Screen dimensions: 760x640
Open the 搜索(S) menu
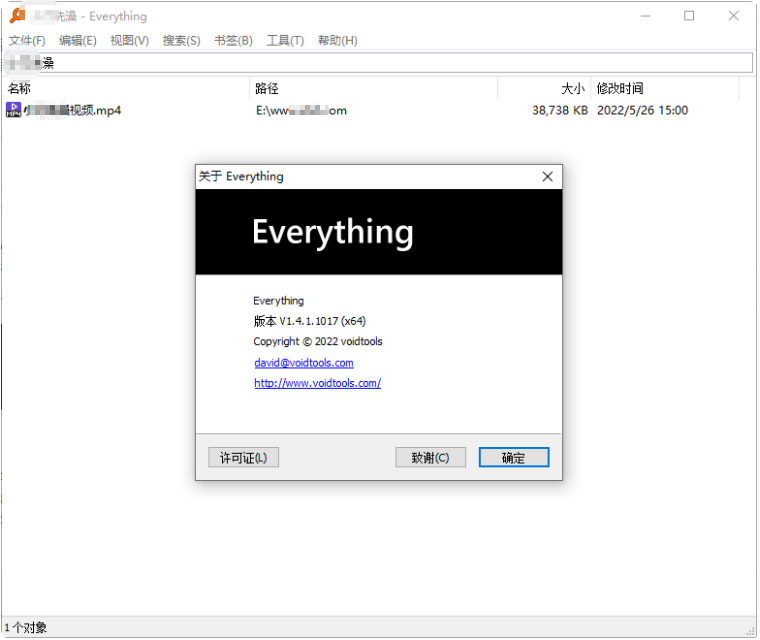tap(181, 41)
